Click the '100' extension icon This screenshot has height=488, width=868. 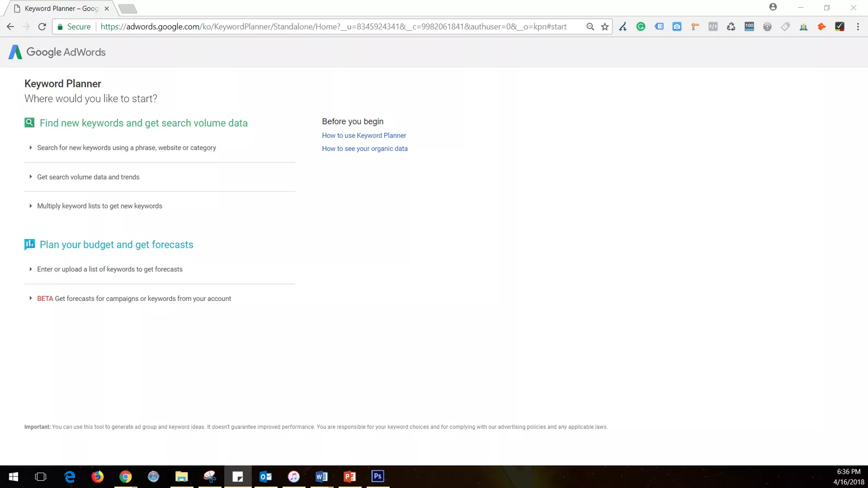click(749, 26)
